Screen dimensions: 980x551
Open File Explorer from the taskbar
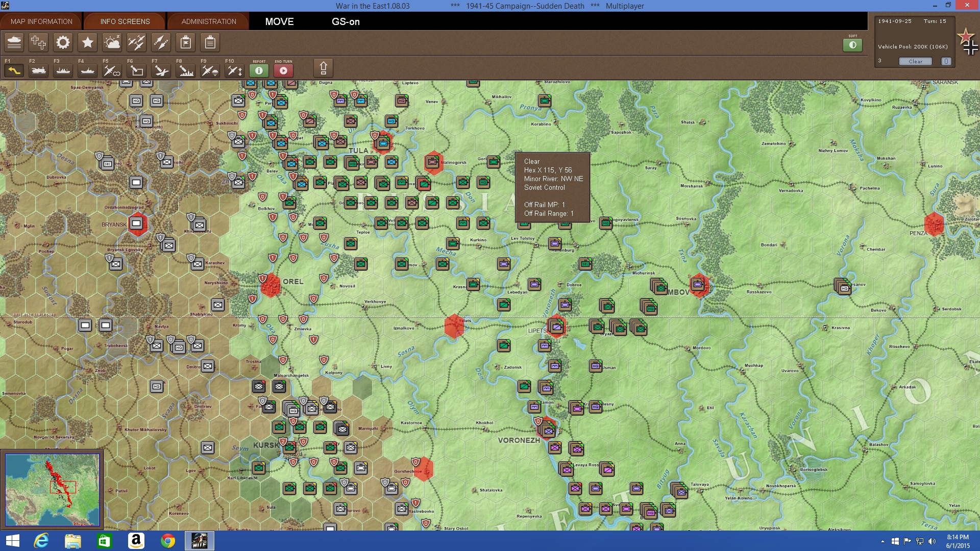(73, 541)
